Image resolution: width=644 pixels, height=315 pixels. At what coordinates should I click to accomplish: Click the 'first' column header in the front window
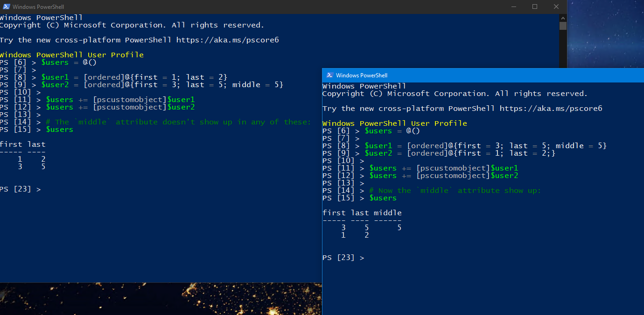coord(334,213)
